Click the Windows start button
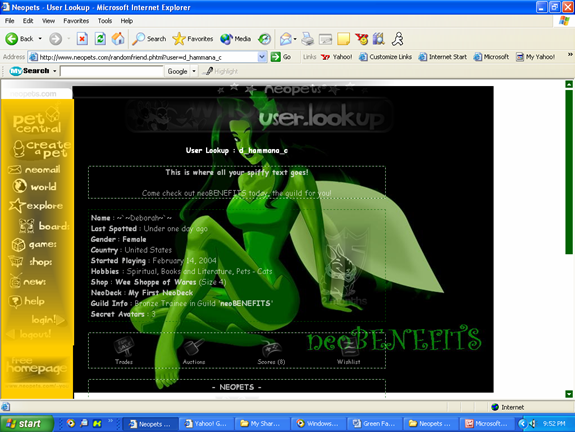The height and width of the screenshot is (433, 576). click(26, 423)
